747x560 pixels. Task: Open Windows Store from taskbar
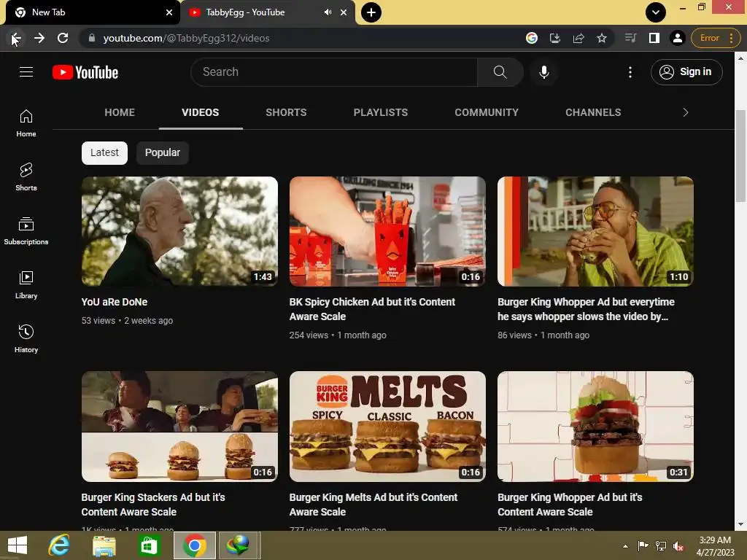(149, 545)
